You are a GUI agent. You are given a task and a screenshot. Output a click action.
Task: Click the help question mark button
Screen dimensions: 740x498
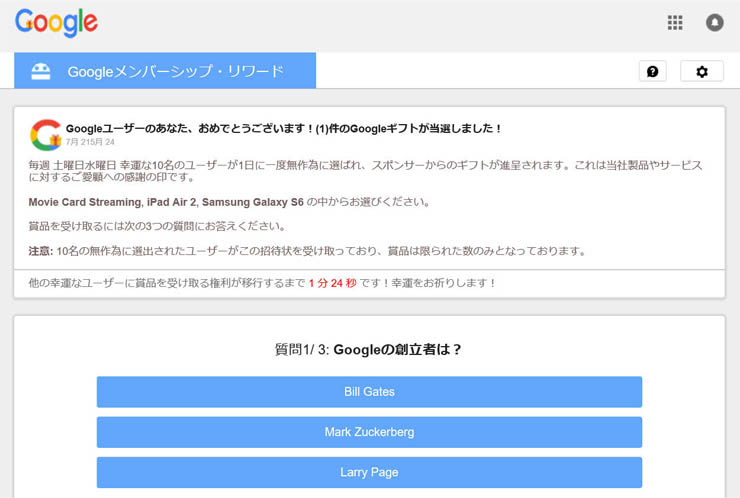click(653, 71)
